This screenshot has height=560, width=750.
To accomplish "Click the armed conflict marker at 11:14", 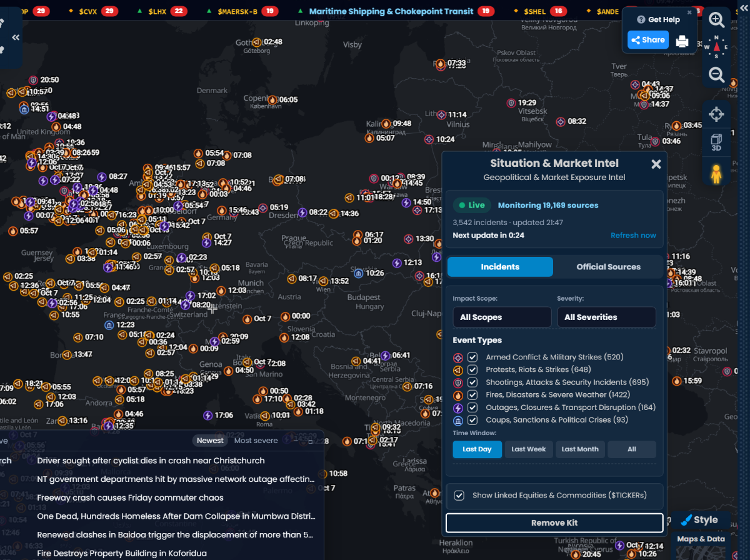I will (441, 114).
